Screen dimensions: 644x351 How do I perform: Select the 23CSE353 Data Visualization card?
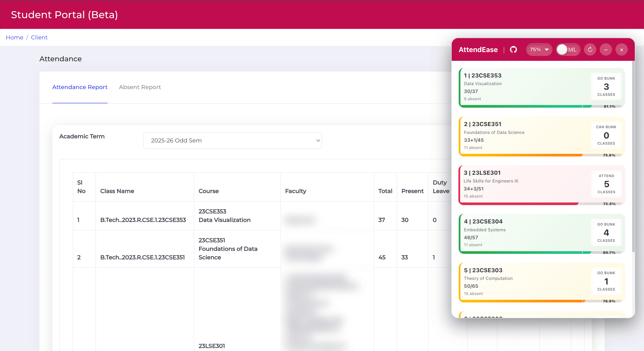click(x=542, y=88)
